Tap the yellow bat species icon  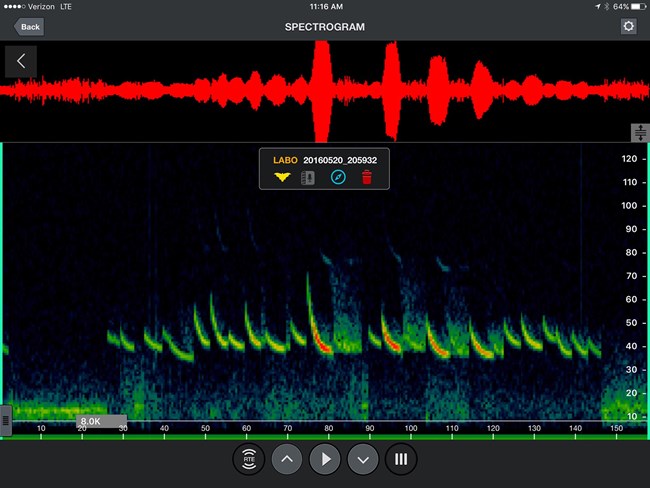pos(283,178)
